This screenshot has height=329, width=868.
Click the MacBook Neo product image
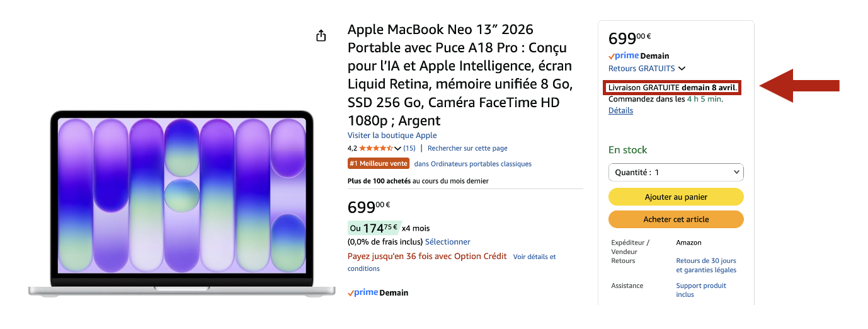tap(181, 202)
